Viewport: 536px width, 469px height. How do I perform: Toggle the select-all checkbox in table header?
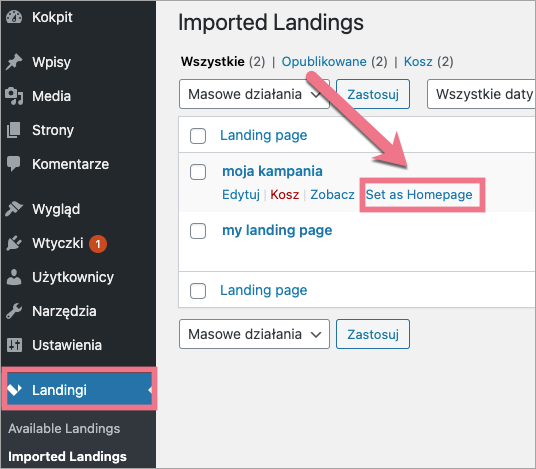[198, 136]
